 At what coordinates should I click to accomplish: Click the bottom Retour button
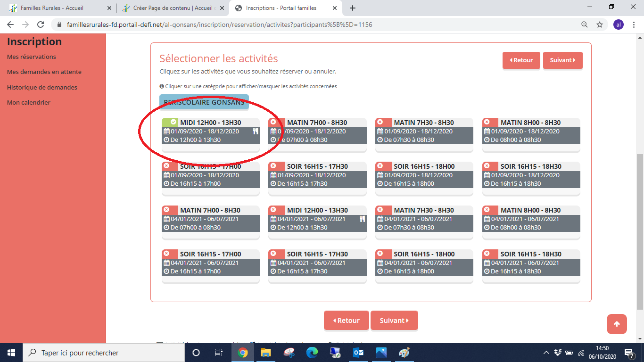tap(346, 321)
